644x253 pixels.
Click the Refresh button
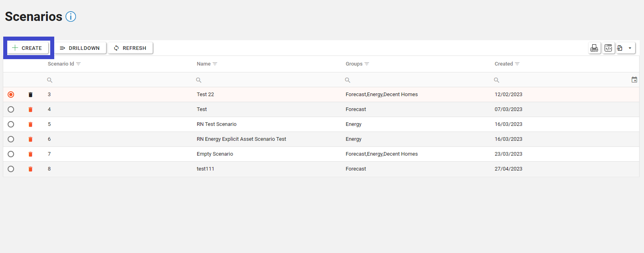click(x=130, y=48)
